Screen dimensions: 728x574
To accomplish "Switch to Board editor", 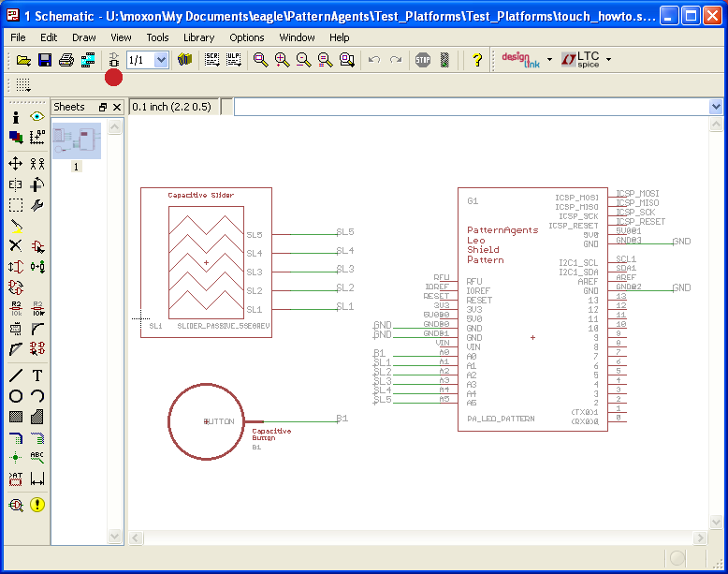I will pos(114,60).
